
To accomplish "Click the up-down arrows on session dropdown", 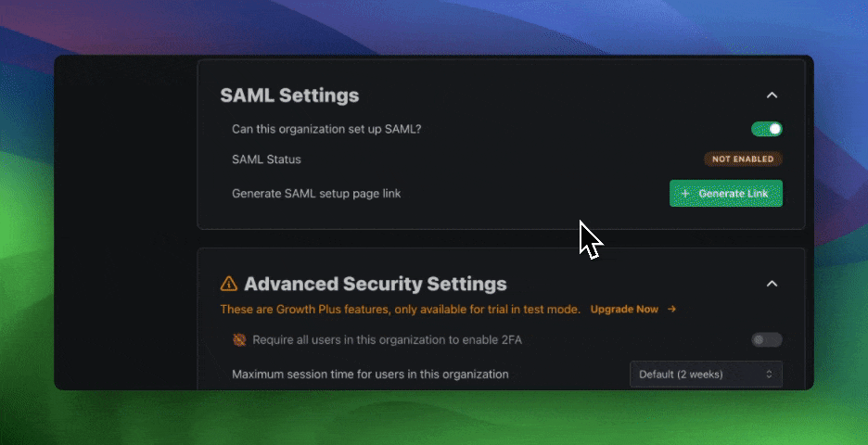I will click(x=769, y=375).
